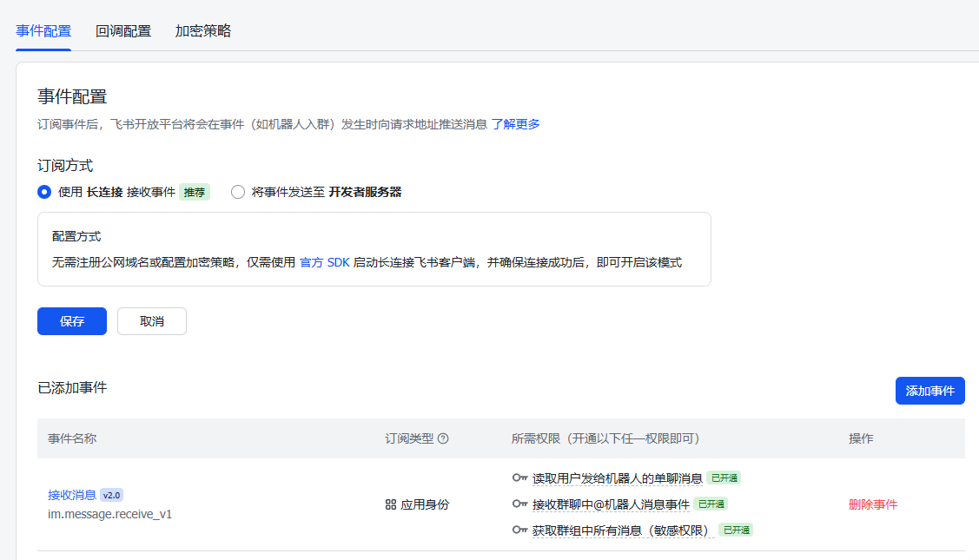Click the key icon before 获取群组中所有消息
Viewport: 979px width, 560px height.
pos(519,530)
